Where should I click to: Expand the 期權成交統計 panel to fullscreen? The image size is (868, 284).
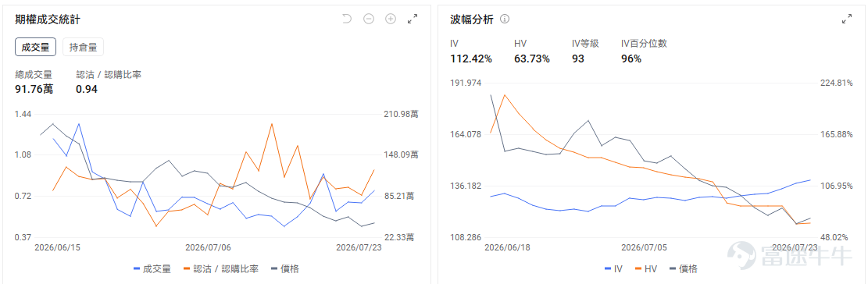click(x=413, y=20)
